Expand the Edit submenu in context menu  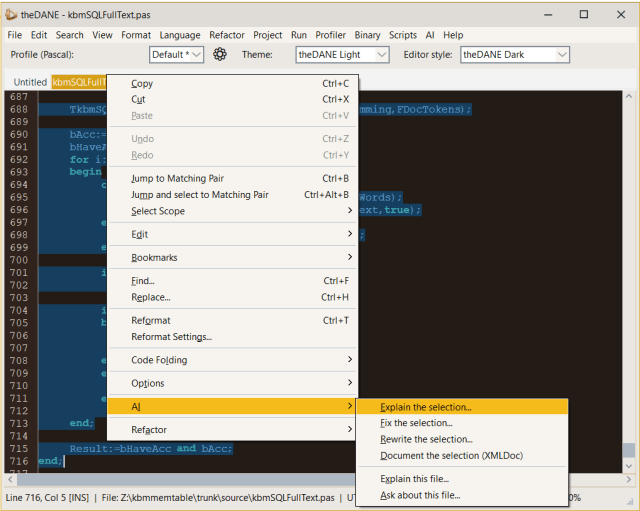tap(232, 234)
